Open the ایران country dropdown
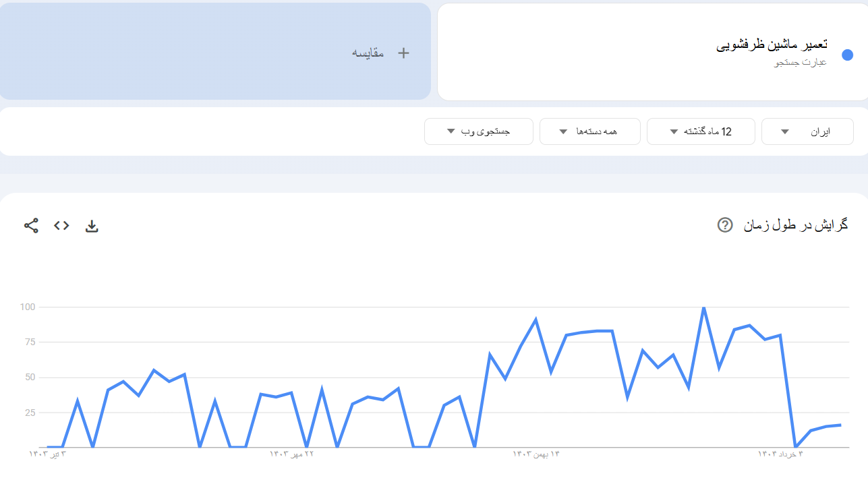 point(807,131)
